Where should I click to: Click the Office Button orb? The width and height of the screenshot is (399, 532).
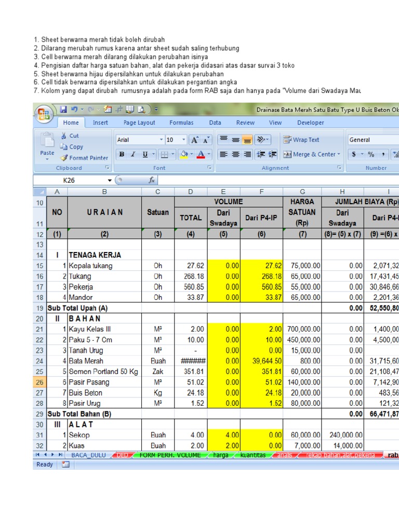coord(44,114)
